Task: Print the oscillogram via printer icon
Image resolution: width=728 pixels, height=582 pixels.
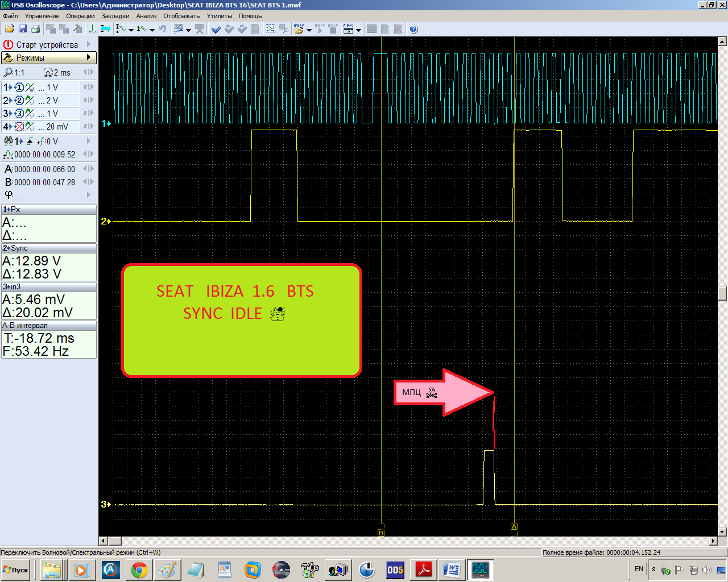Action: [35, 29]
